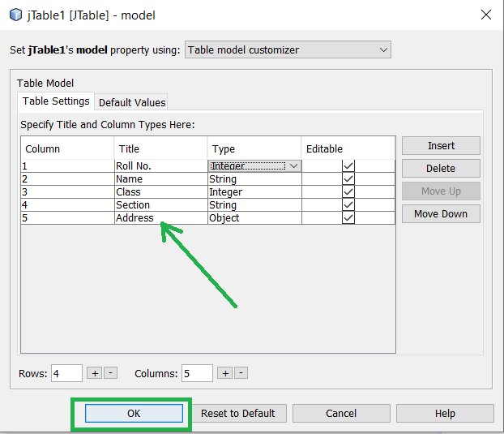
Task: Click the Type column header
Action: pos(254,148)
